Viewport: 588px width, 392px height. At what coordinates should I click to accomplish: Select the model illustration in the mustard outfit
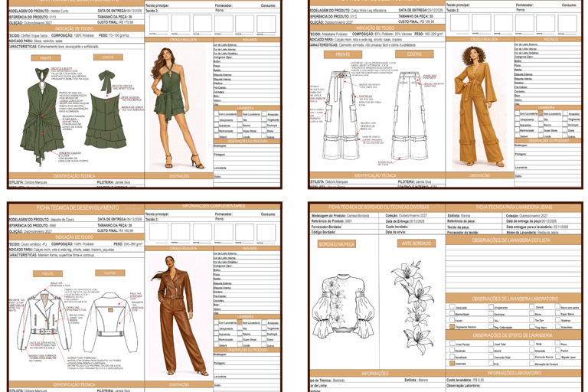476,106
